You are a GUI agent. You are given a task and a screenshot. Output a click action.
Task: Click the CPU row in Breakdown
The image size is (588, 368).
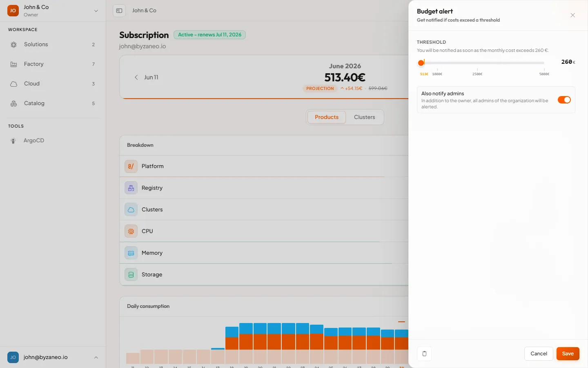click(x=264, y=231)
